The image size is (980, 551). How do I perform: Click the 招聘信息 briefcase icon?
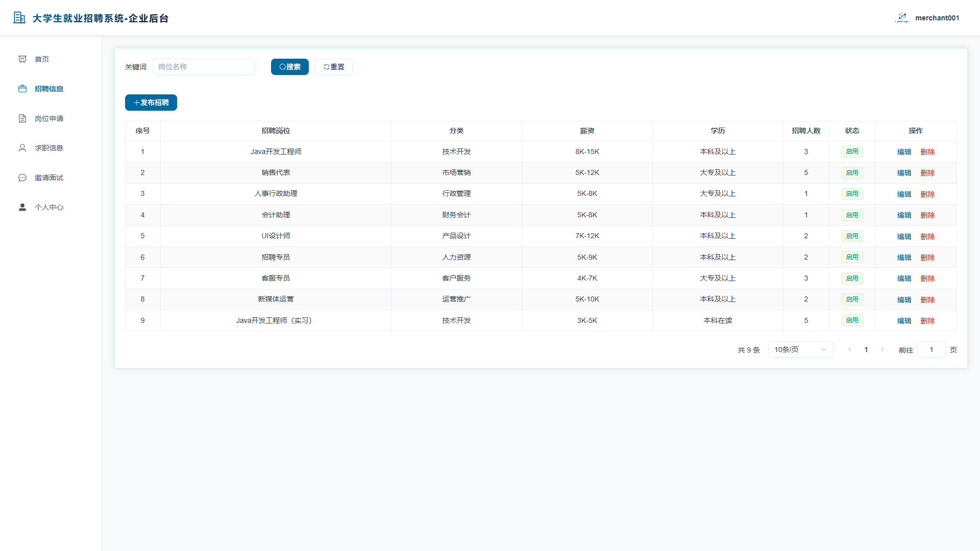coord(22,89)
